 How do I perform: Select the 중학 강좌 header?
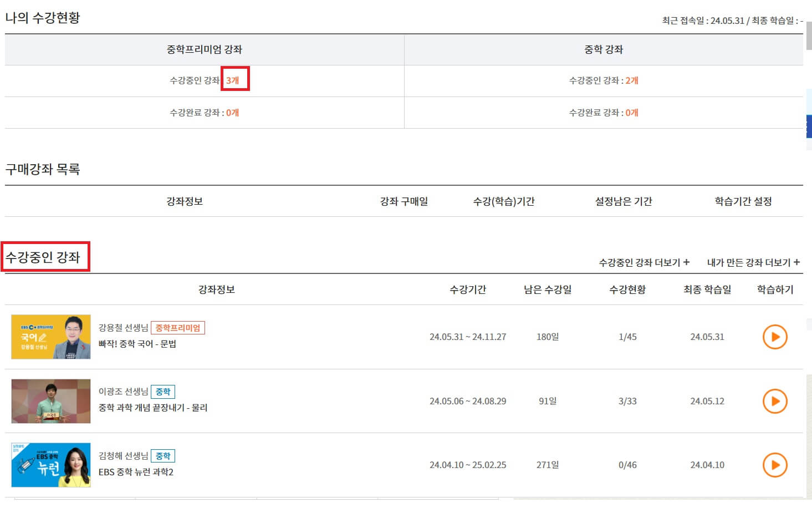point(604,49)
